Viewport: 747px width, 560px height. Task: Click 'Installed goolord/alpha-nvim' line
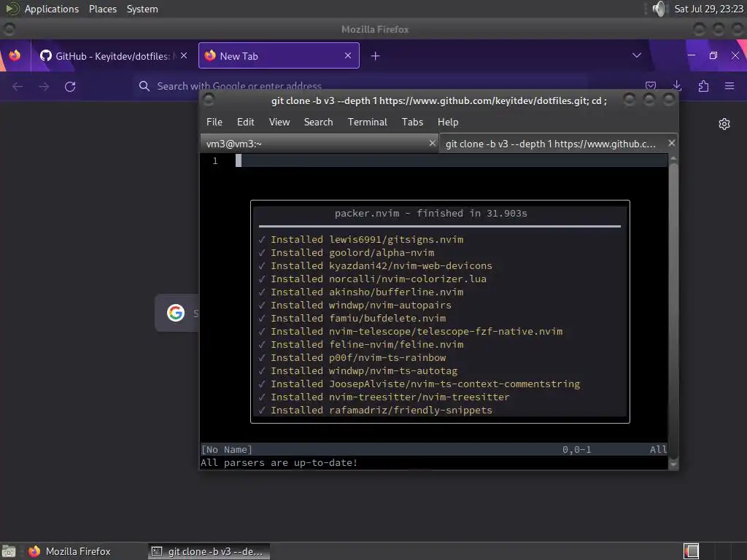346,253
